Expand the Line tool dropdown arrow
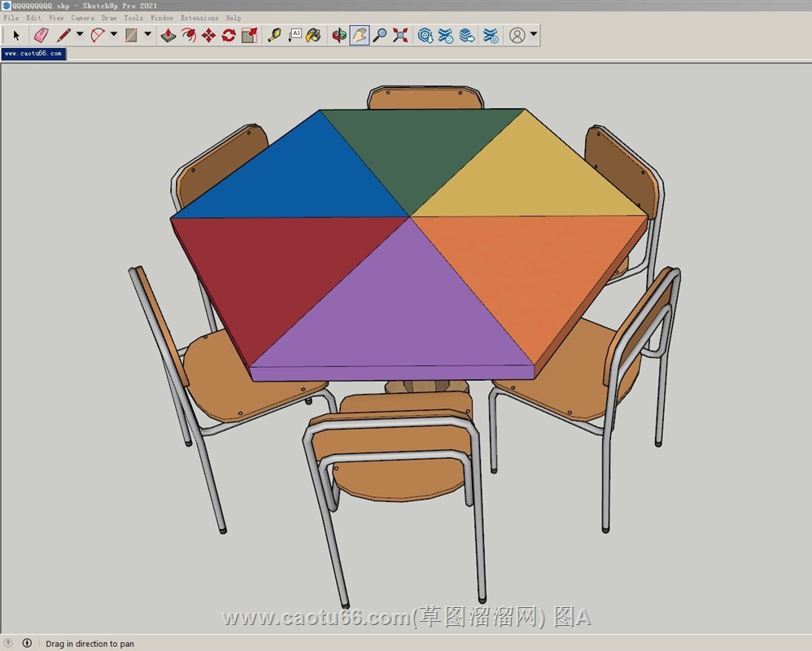This screenshot has width=812, height=651. [x=80, y=35]
